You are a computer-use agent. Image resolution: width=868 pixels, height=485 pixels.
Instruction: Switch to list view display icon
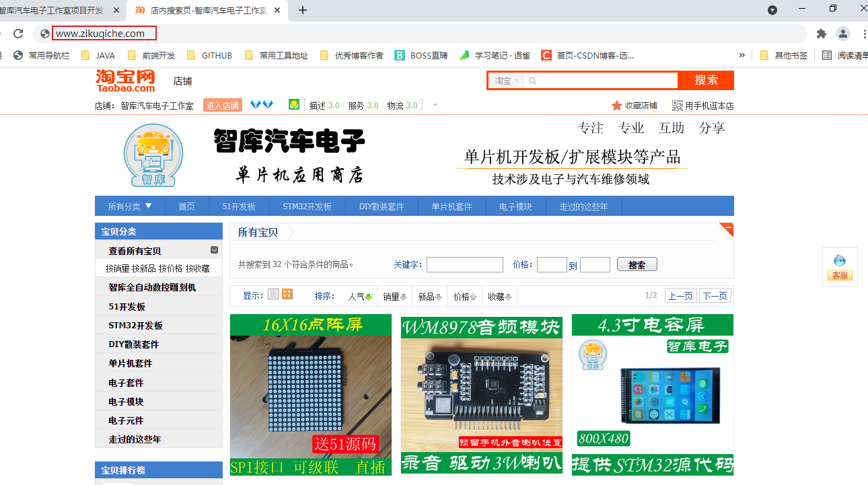click(273, 294)
